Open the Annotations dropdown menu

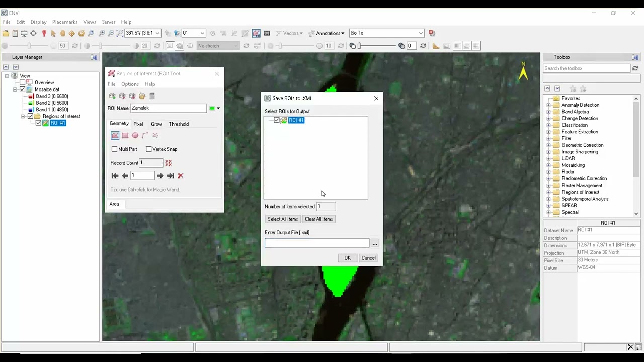pyautogui.click(x=327, y=33)
